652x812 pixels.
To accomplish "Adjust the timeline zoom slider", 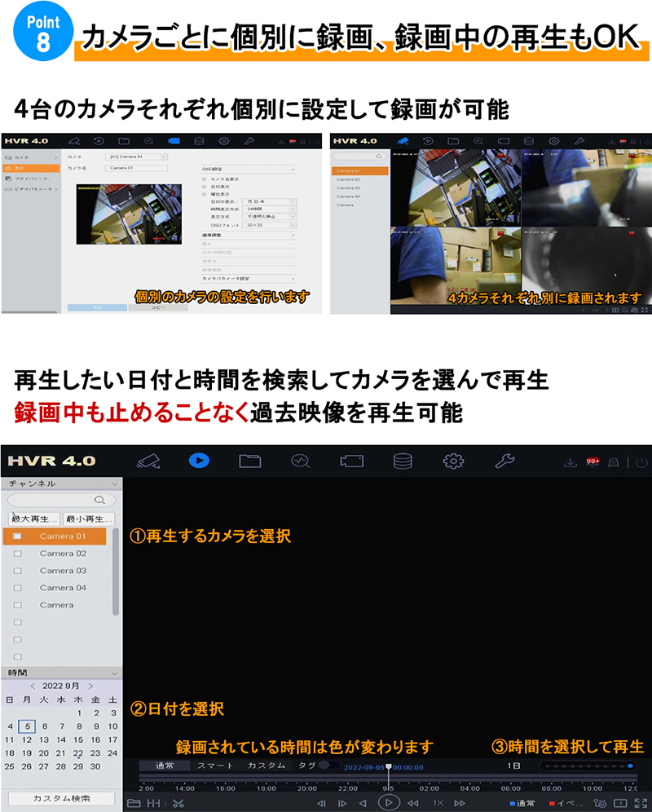I will coord(588,766).
